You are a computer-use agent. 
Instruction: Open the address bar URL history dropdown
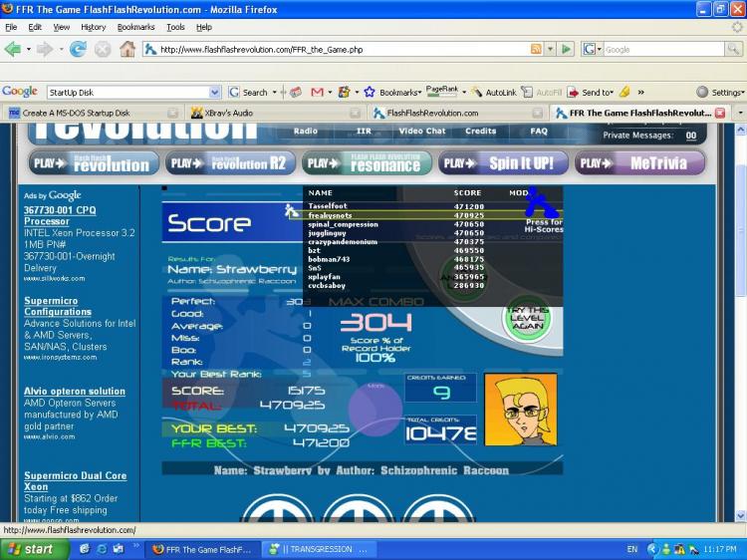[x=550, y=49]
